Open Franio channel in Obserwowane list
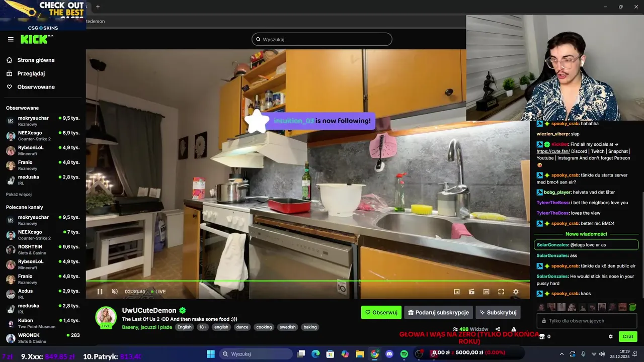Viewport: 644px width, 362px height. (43, 165)
